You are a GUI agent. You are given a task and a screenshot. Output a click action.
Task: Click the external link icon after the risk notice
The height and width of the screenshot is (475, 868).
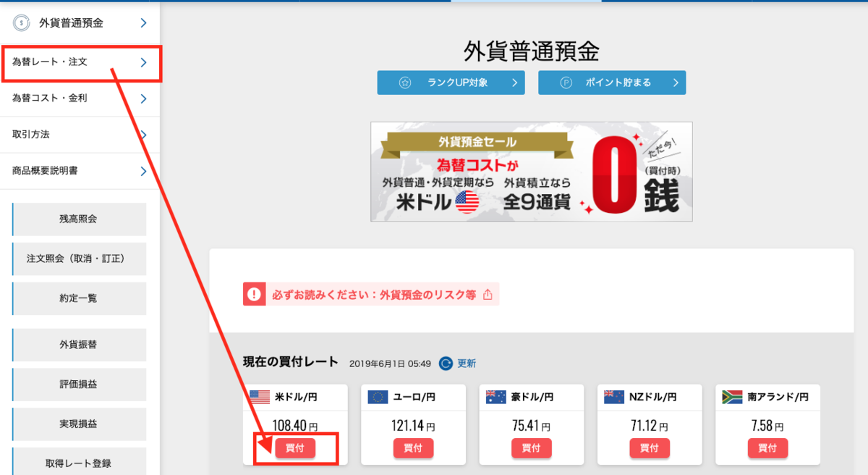[488, 295]
